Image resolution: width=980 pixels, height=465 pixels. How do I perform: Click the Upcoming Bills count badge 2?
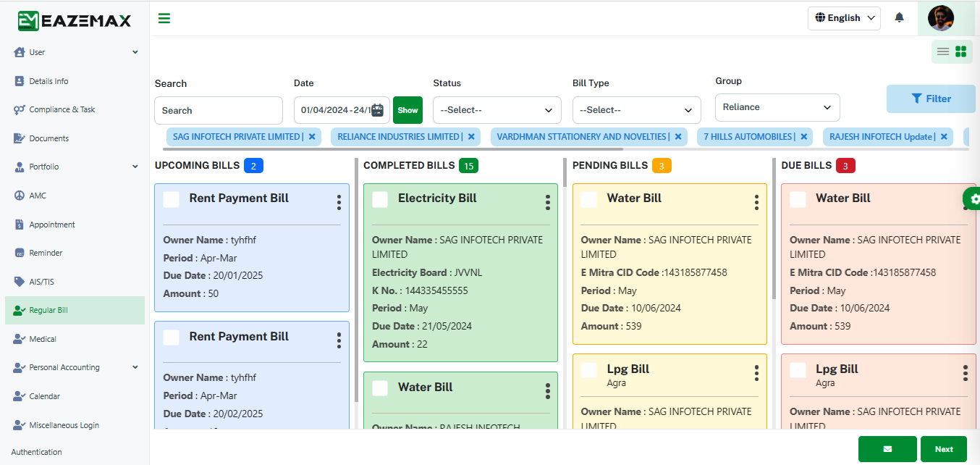pos(253,166)
